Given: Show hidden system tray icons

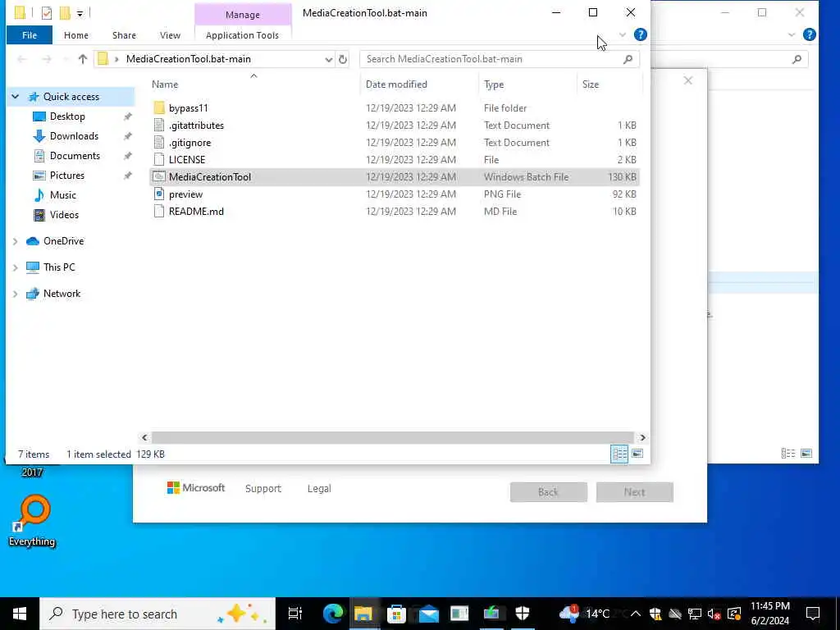Looking at the screenshot, I should 636,614.
